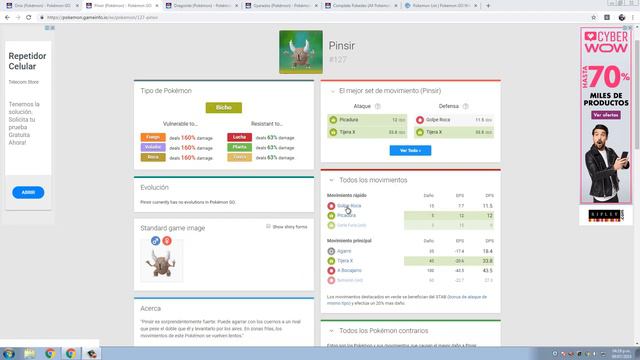
Task: Collapse Todos los movimientos section
Action: click(331, 180)
